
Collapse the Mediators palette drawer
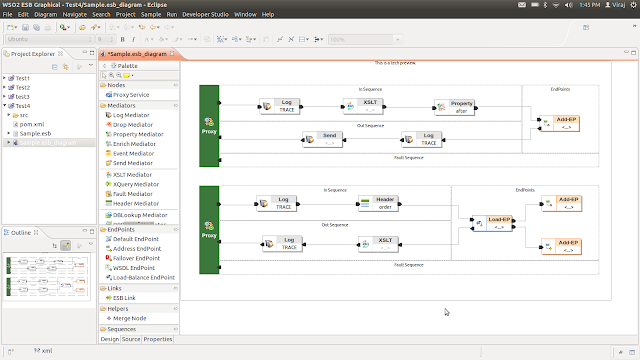(139, 105)
